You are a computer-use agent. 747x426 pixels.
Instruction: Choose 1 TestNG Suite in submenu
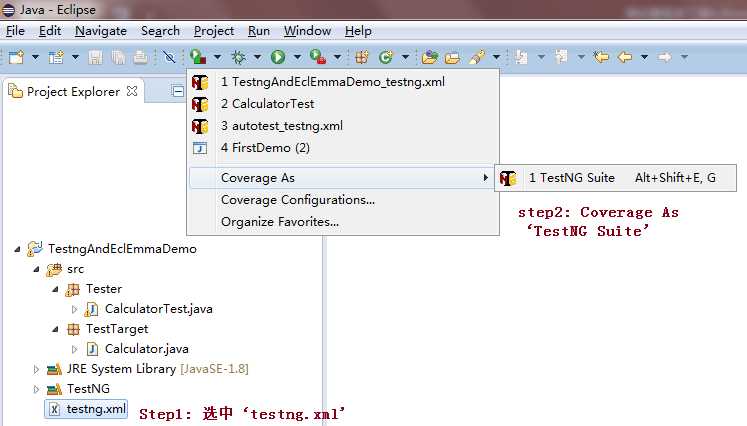tap(615, 178)
